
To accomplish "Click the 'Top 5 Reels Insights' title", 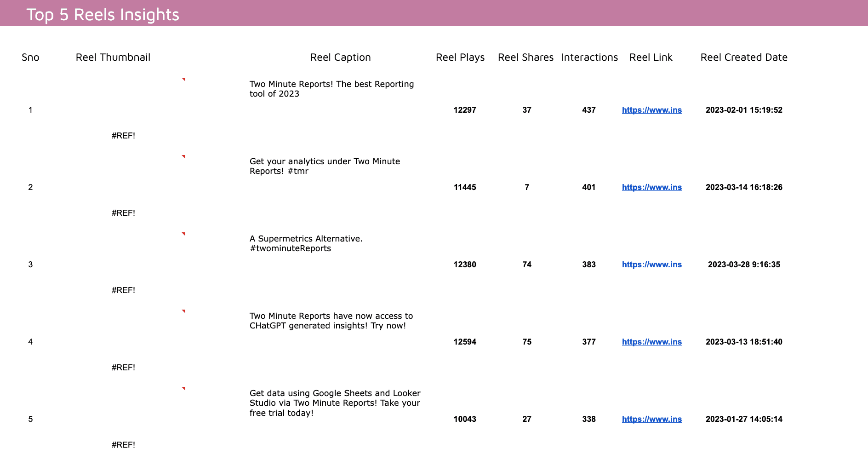I will coord(103,15).
